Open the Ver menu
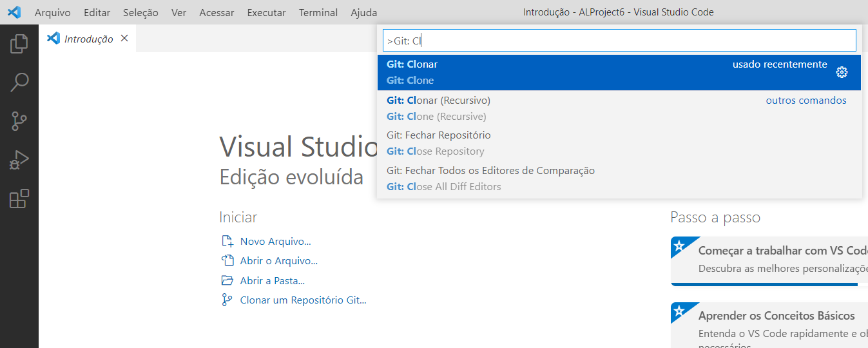The image size is (868, 348). [x=179, y=12]
